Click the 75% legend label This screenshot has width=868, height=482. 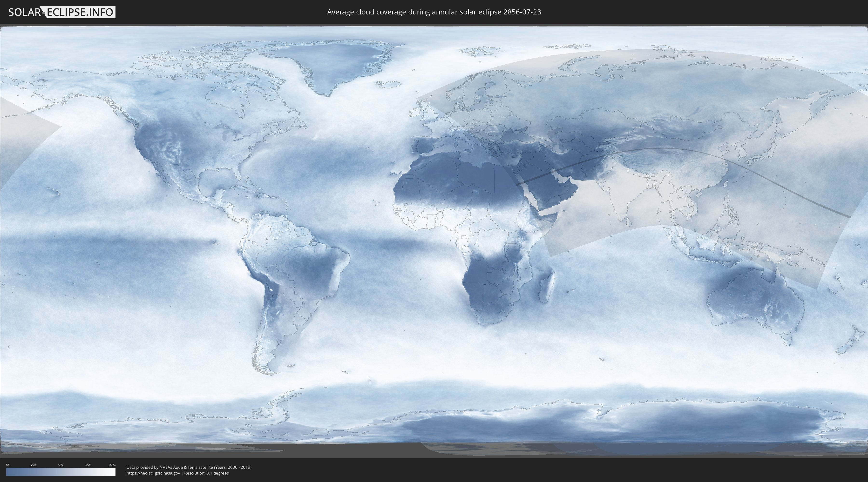click(88, 465)
